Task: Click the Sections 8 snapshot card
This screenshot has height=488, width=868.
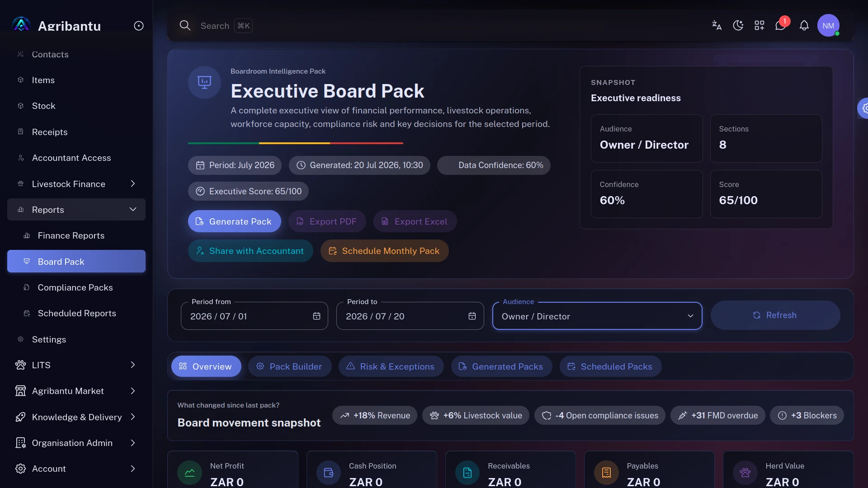Action: 766,138
